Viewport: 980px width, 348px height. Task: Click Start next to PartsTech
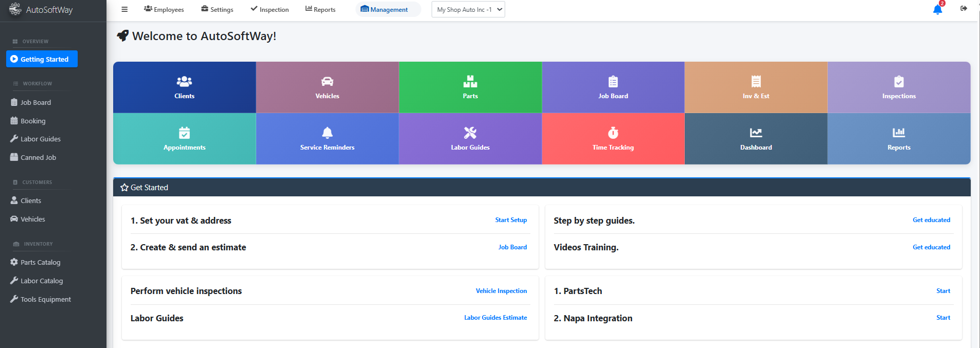click(943, 291)
